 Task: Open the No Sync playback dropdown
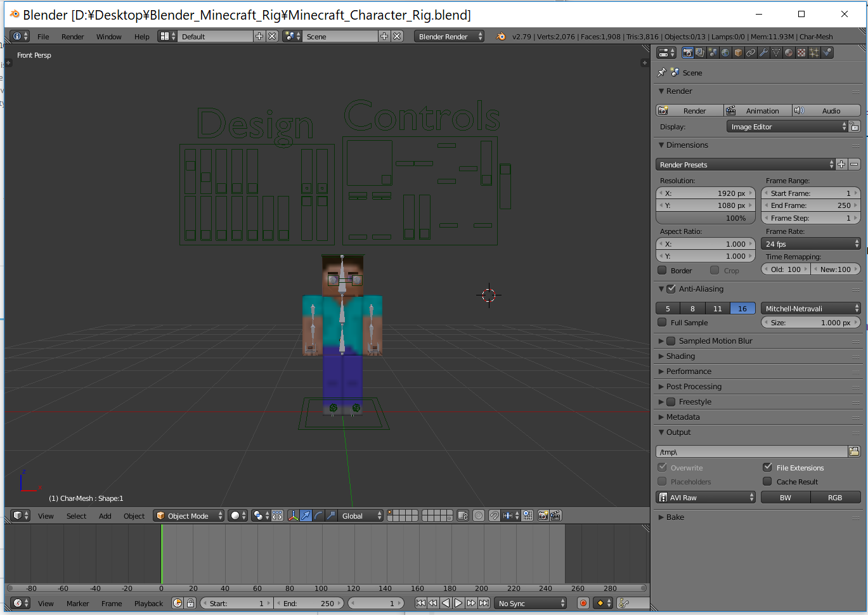tap(531, 603)
